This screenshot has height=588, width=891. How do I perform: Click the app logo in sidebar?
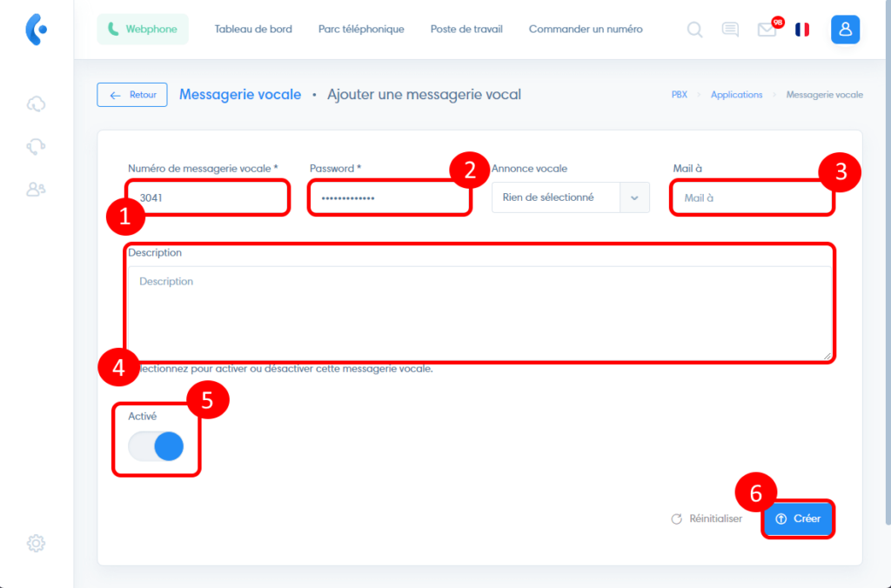(36, 30)
